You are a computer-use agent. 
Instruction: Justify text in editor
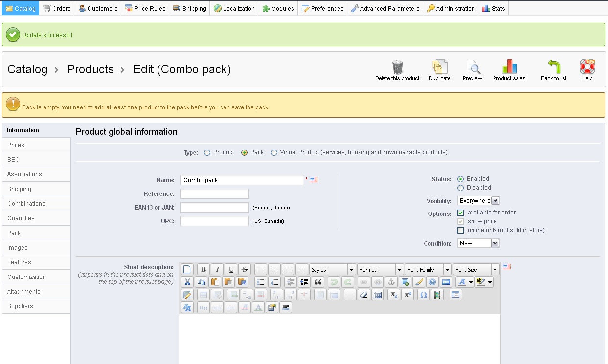click(302, 269)
